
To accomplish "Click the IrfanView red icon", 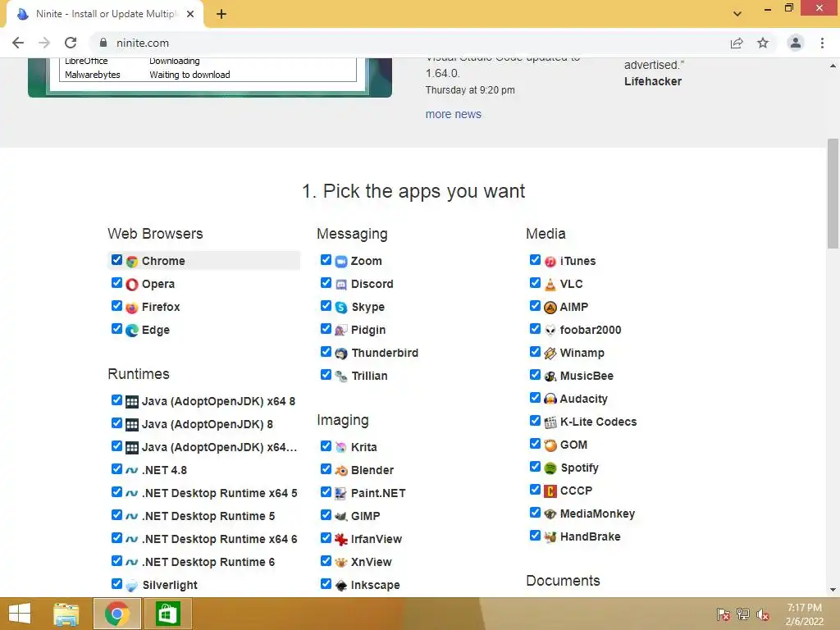I will pyautogui.click(x=341, y=540).
